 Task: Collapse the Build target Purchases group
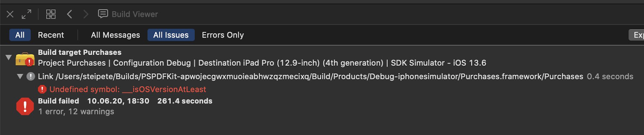[x=9, y=57]
